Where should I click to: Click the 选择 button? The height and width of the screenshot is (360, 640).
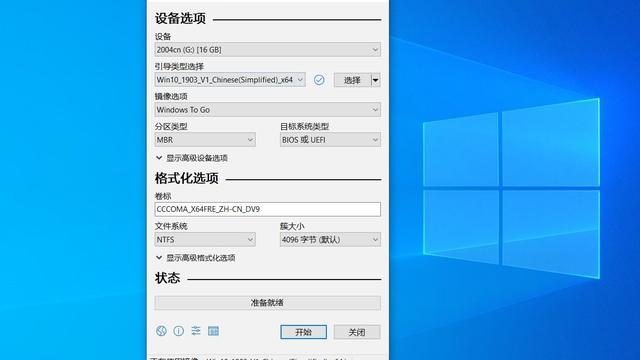coord(352,80)
